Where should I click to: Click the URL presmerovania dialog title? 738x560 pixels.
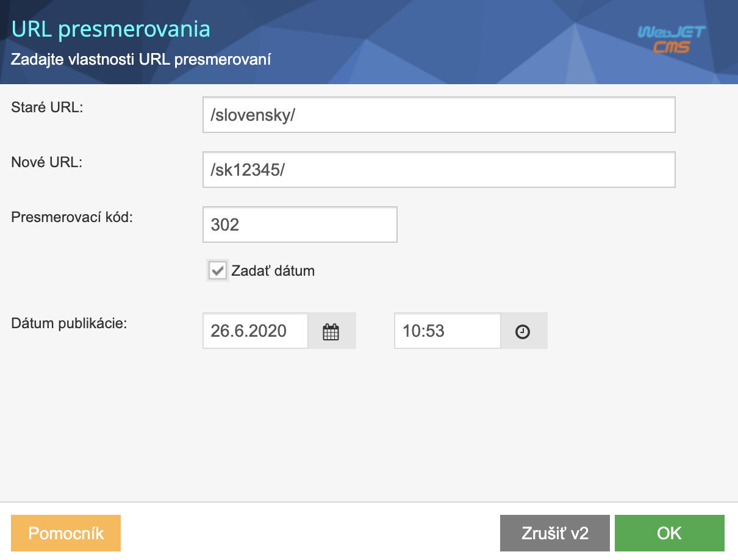pyautogui.click(x=112, y=29)
